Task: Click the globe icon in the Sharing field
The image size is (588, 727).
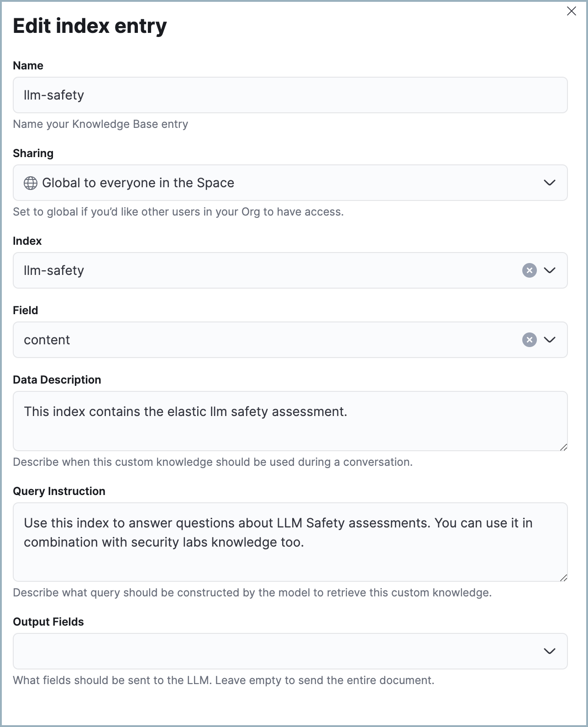Action: 30,183
